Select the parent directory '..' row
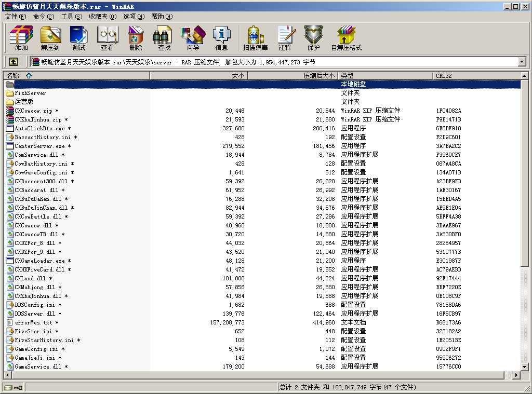 [x=262, y=84]
